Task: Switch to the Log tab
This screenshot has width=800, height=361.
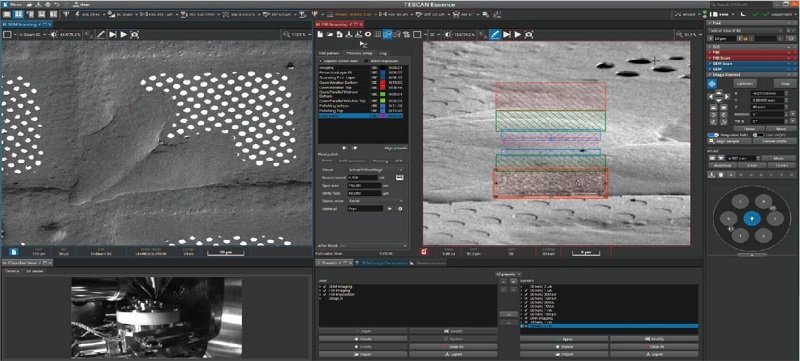Action: pyautogui.click(x=383, y=53)
